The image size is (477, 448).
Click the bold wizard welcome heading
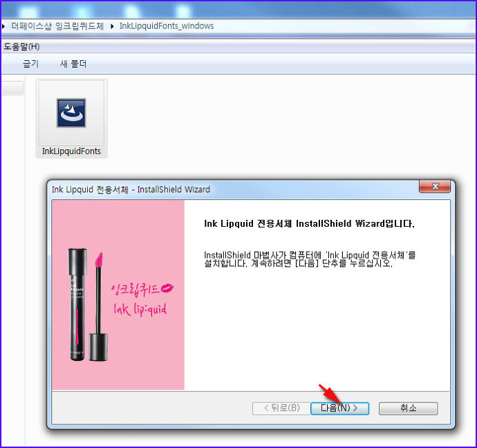point(309,223)
